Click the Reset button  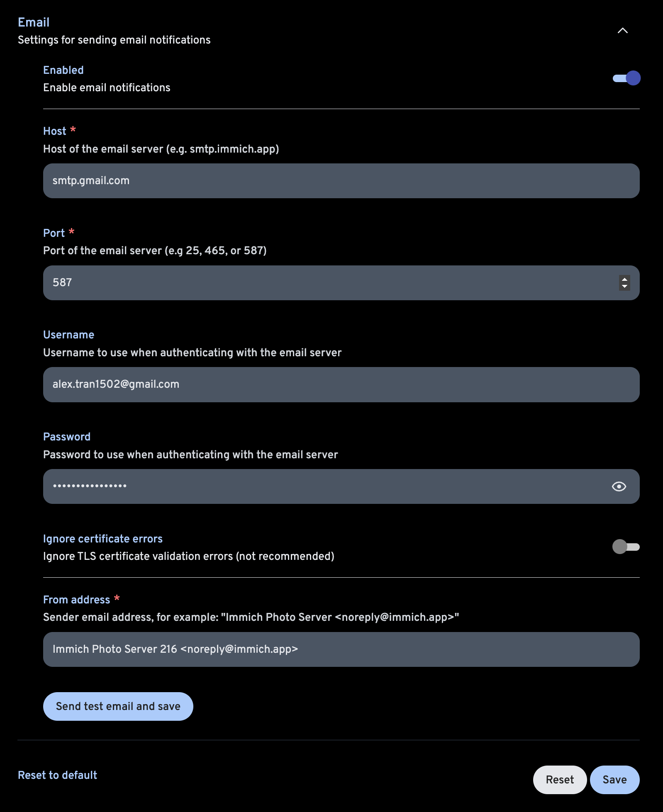pyautogui.click(x=560, y=780)
